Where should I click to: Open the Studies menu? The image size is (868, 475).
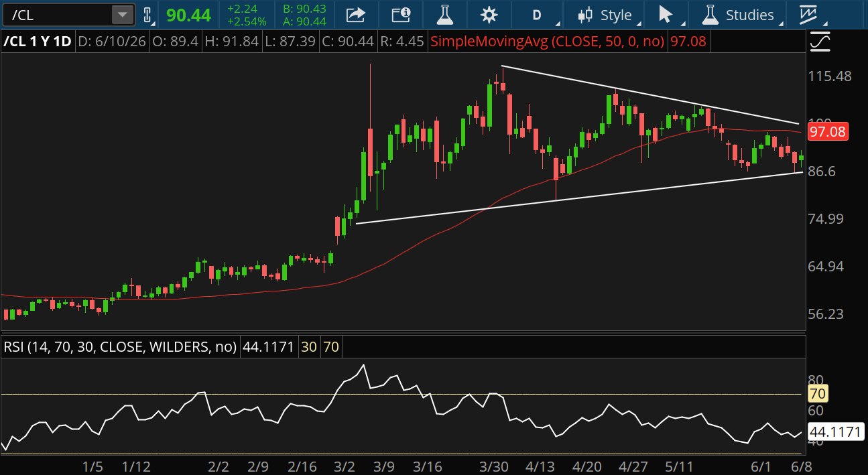[741, 15]
